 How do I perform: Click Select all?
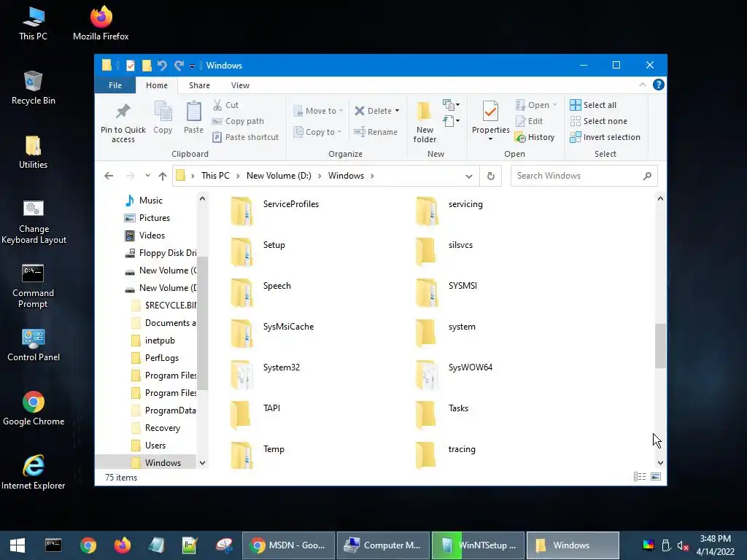coord(593,105)
